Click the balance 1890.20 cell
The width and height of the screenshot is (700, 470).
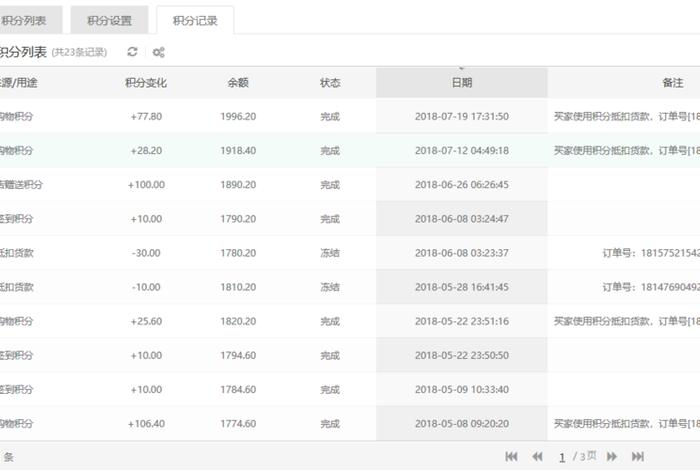tap(238, 185)
